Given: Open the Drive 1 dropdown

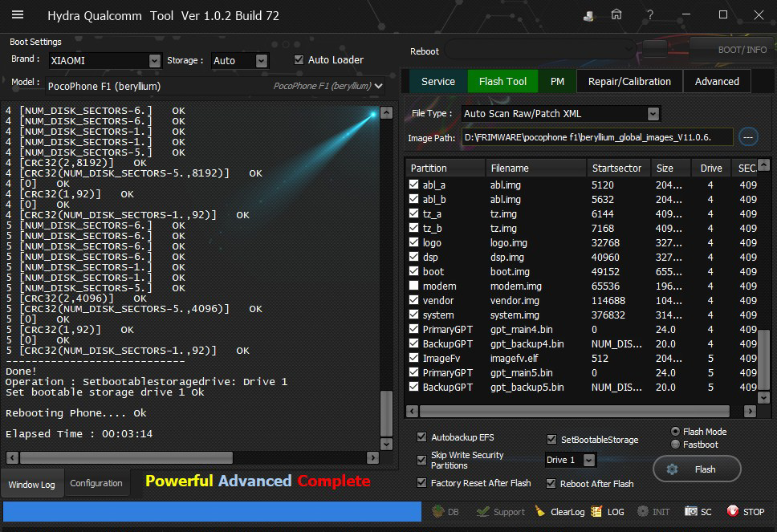Looking at the screenshot, I should [x=588, y=460].
